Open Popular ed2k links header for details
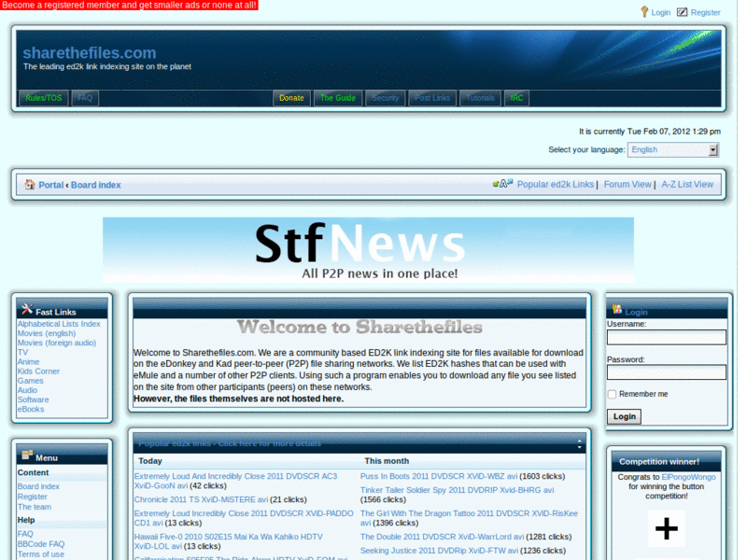This screenshot has height=560, width=747. click(230, 444)
